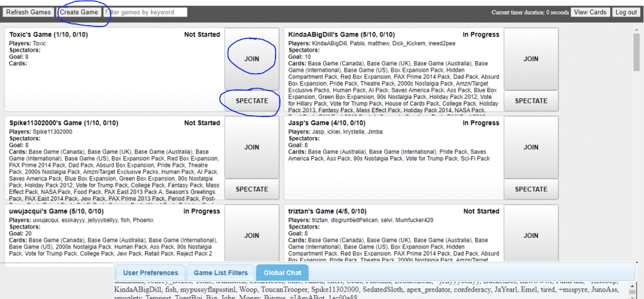Spectate KindaABigDill's Game
This screenshot has width=644, height=299.
pos(531,101)
